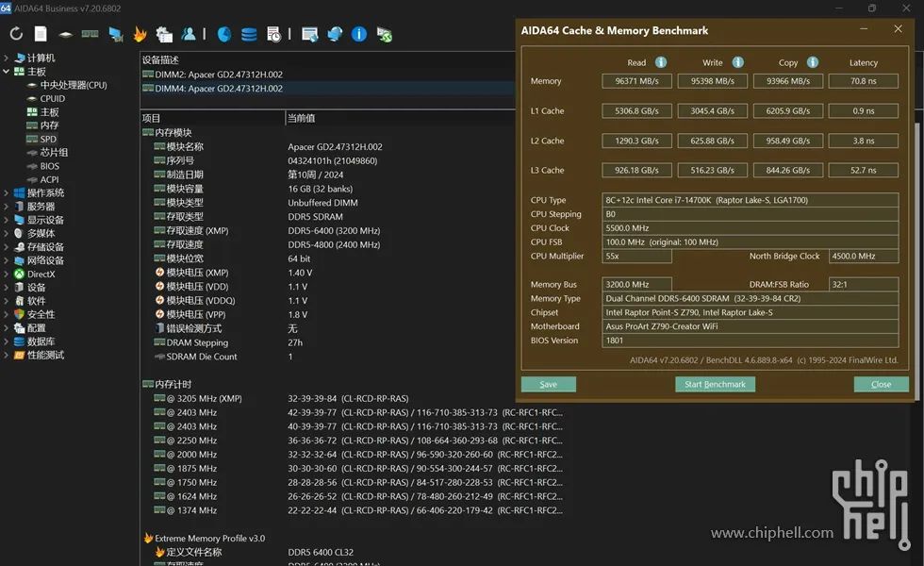Click the 项目 column header

pyautogui.click(x=213, y=118)
